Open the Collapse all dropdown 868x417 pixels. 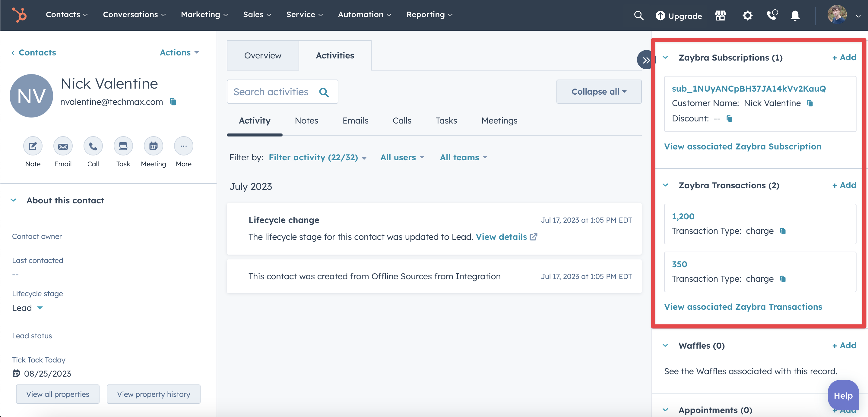click(x=599, y=92)
